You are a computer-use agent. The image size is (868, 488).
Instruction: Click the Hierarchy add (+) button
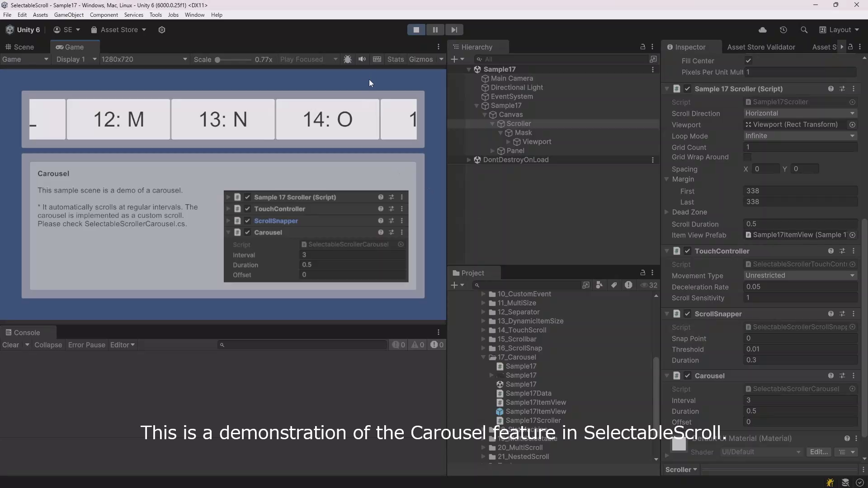click(x=458, y=59)
